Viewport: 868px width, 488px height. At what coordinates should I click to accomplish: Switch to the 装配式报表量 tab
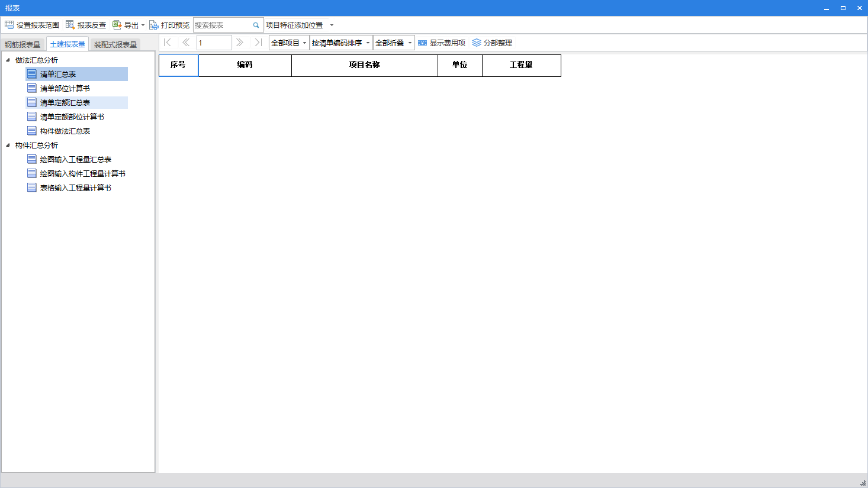115,44
